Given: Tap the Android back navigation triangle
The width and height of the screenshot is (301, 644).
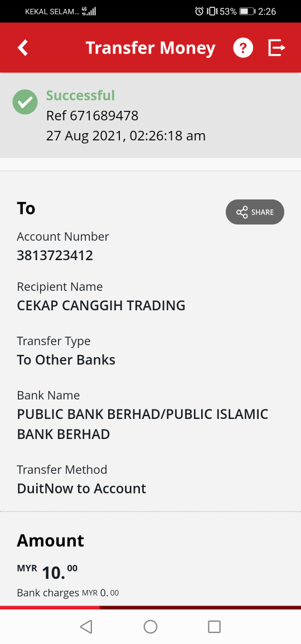Looking at the screenshot, I should [x=86, y=626].
